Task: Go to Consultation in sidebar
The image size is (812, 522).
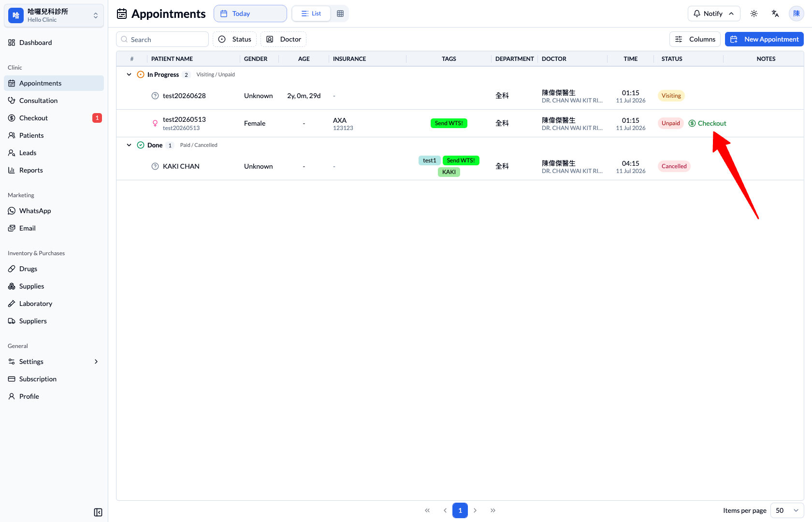Action: pos(54,101)
